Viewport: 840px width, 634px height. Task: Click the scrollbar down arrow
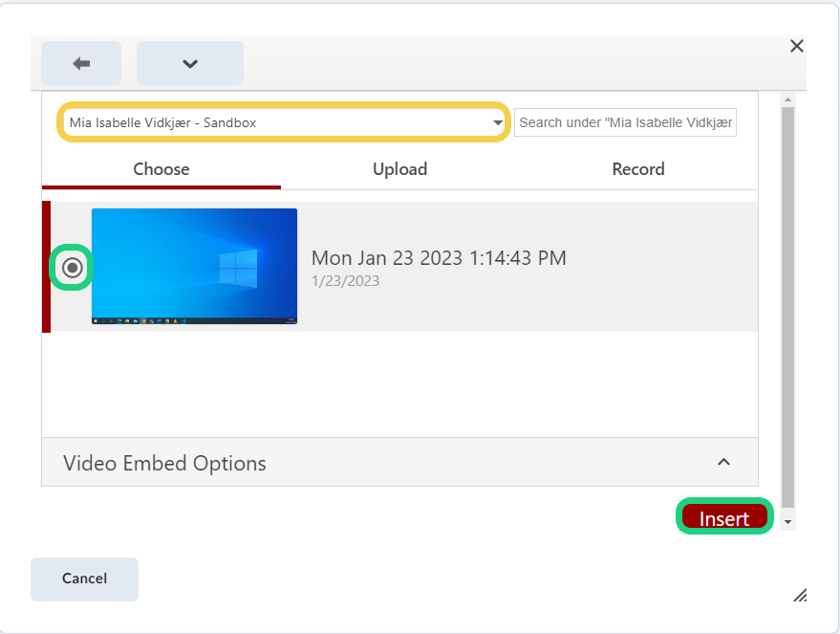tap(787, 522)
